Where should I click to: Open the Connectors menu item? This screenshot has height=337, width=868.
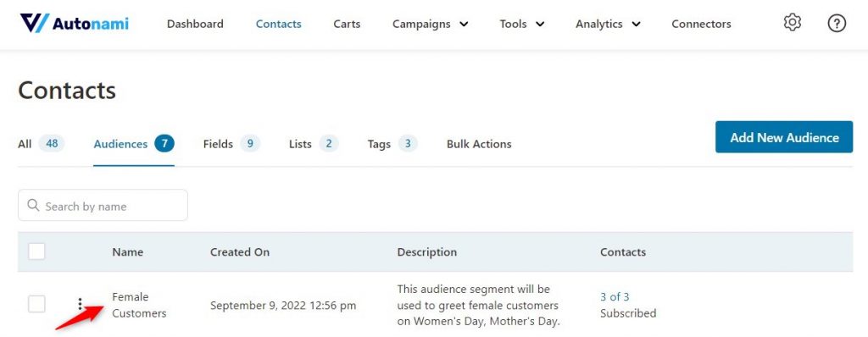[701, 24]
